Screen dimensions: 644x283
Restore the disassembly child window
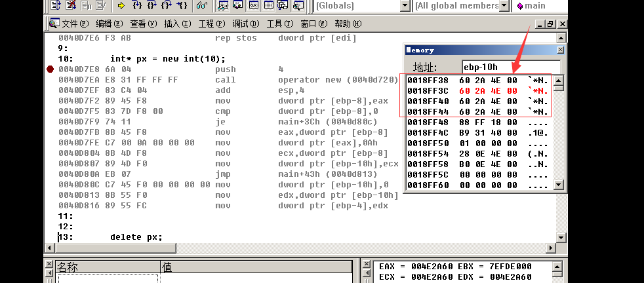[551, 24]
